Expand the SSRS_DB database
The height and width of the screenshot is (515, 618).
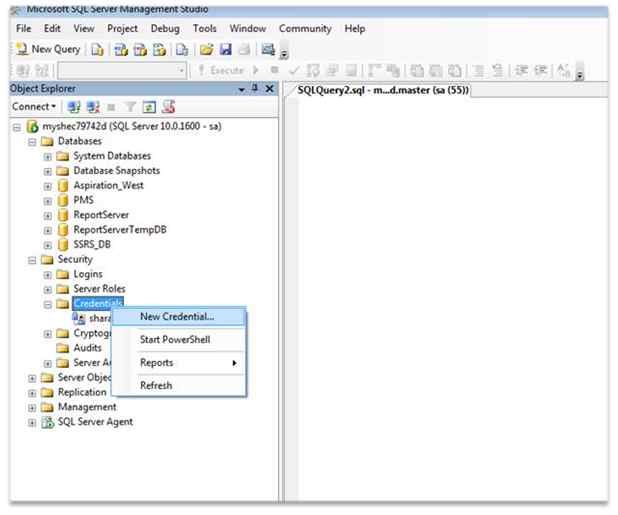click(x=47, y=245)
